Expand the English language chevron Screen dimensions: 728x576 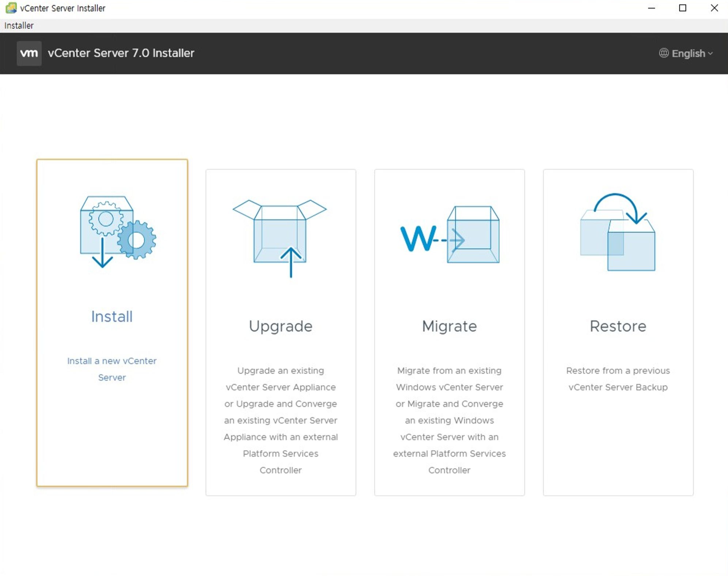pos(710,53)
